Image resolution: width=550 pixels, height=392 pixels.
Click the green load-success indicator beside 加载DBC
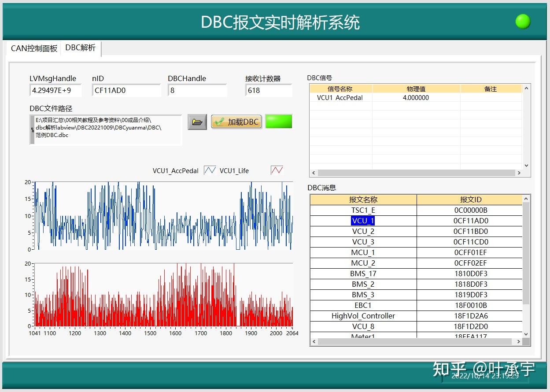click(x=279, y=122)
